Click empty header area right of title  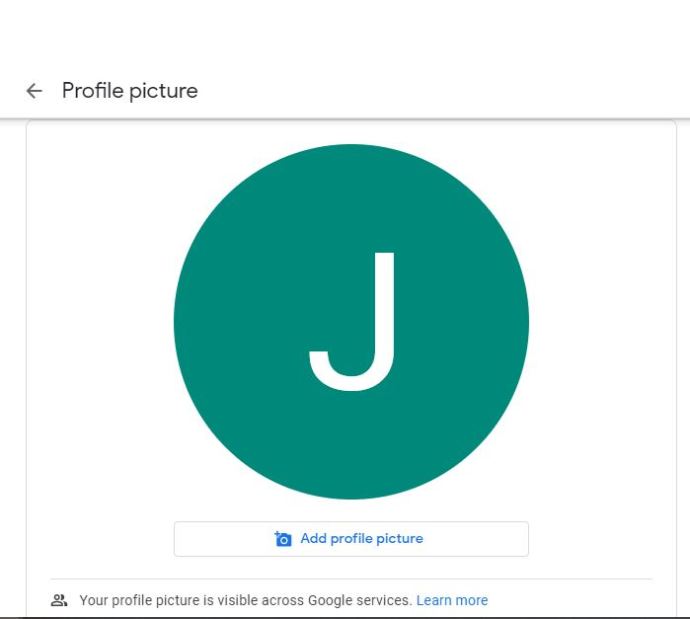pos(440,91)
